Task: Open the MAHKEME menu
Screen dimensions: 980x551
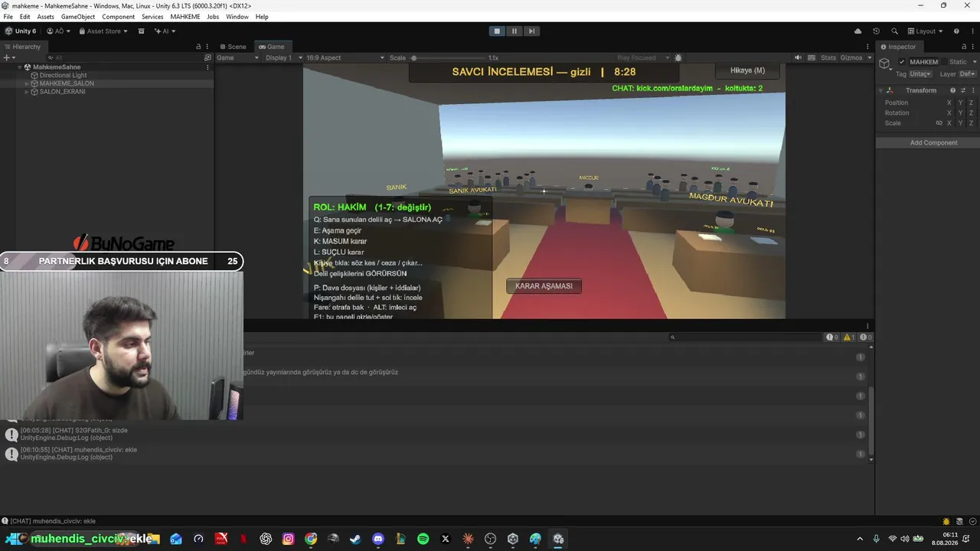Action: [185, 17]
